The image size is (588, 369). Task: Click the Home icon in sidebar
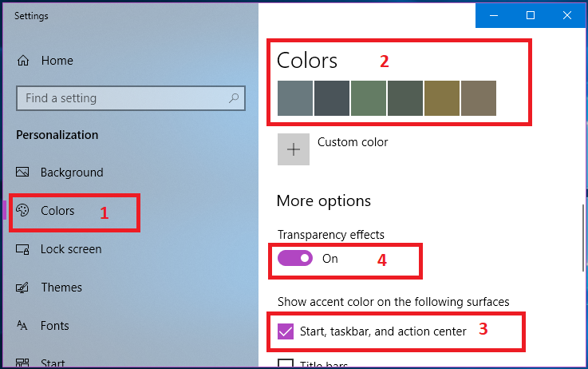coord(23,61)
